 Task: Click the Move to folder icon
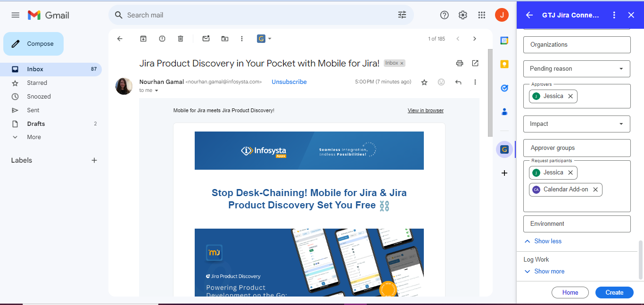click(x=225, y=39)
